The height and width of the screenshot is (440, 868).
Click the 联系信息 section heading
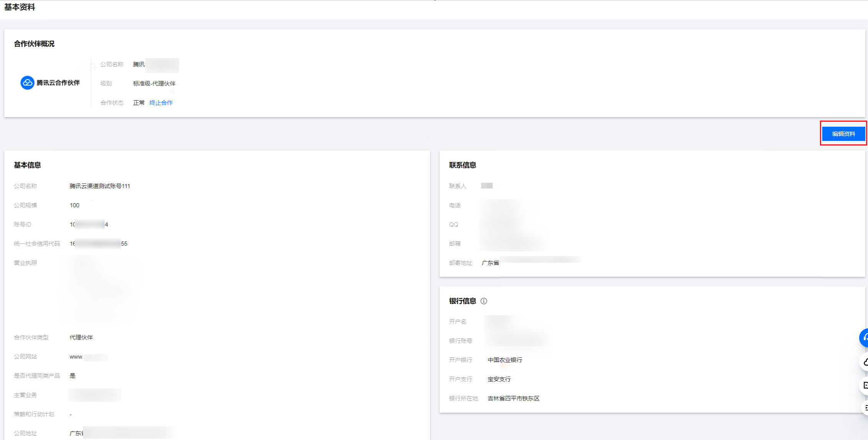(462, 165)
